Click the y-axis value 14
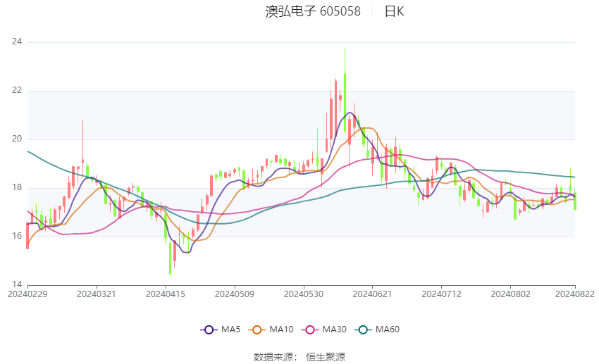599x364 pixels. [17, 284]
